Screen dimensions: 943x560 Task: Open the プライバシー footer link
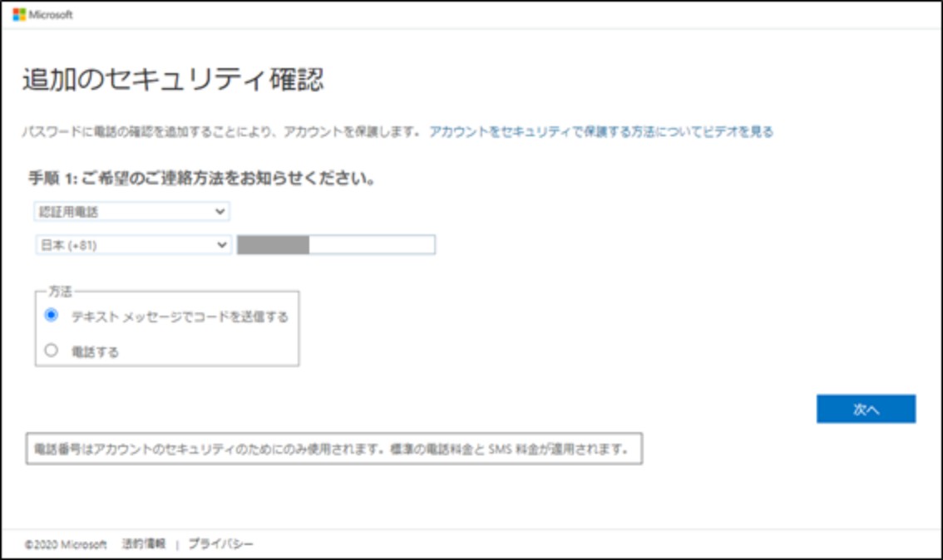click(220, 544)
